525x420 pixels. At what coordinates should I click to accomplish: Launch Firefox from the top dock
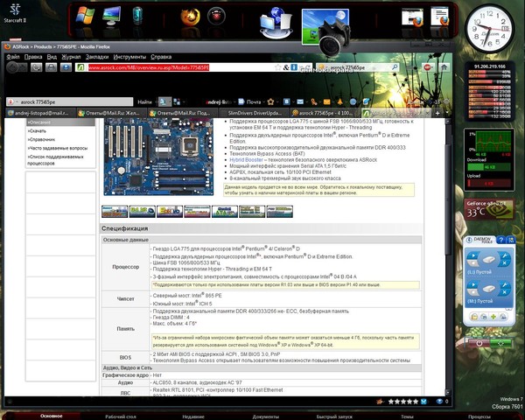click(x=190, y=17)
